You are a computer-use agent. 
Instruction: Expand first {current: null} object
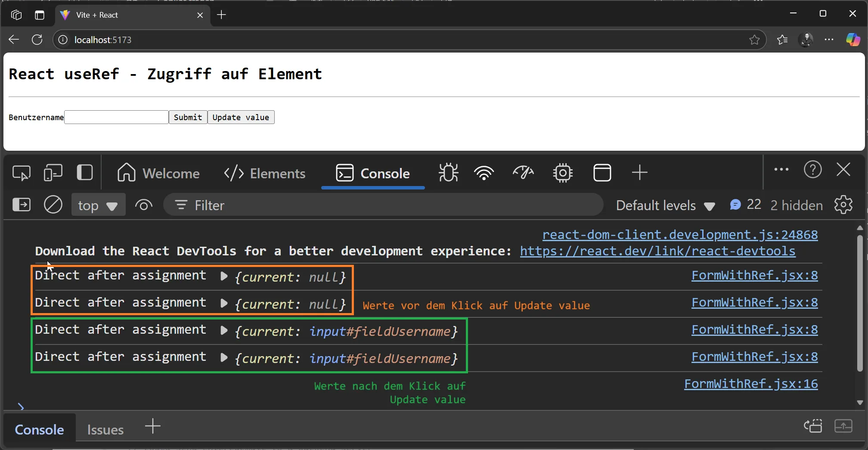click(x=224, y=276)
